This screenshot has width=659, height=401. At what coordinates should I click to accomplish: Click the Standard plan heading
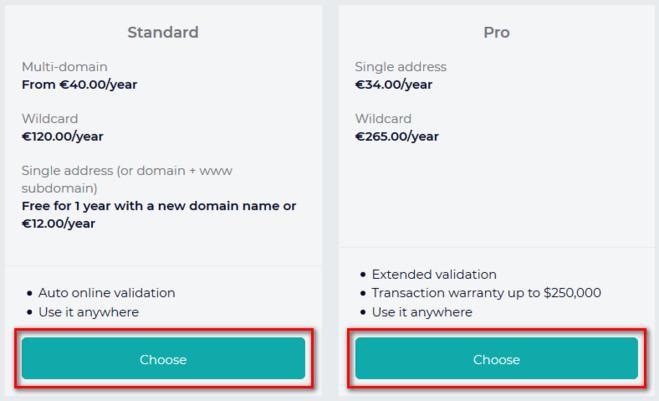[x=163, y=32]
